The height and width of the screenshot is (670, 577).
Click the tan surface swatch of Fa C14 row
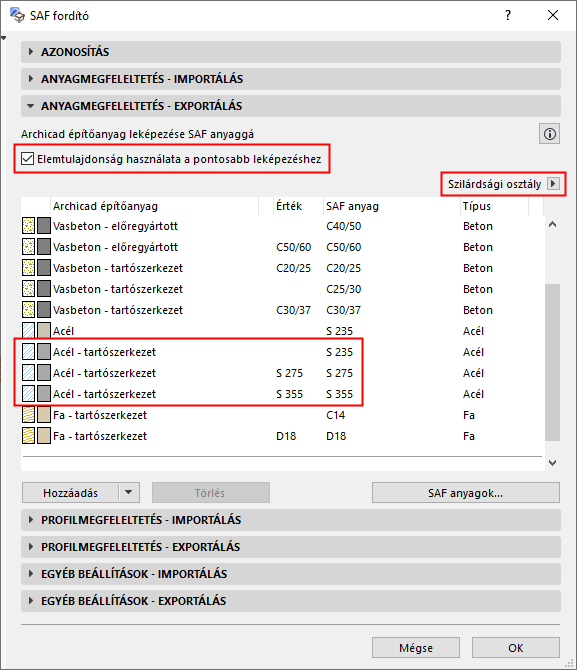(44, 415)
